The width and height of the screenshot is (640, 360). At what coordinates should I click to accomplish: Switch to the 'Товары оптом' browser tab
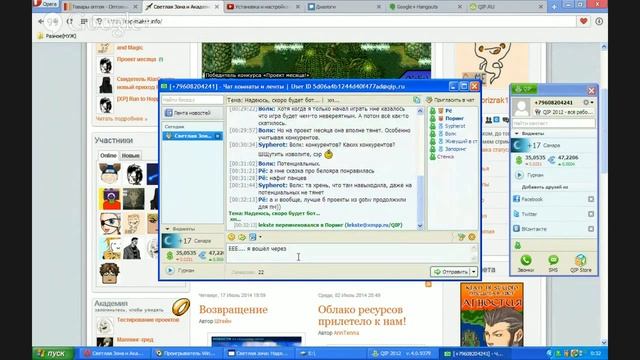pyautogui.click(x=100, y=7)
